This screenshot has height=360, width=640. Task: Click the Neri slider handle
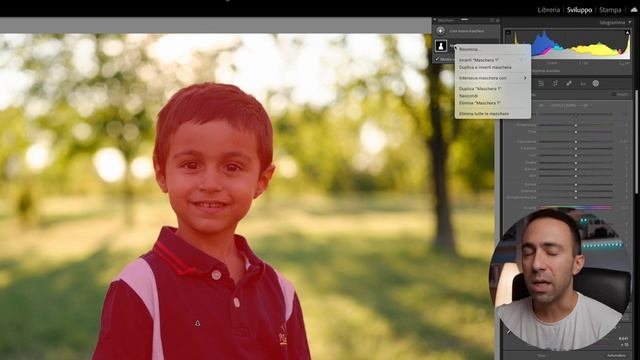coord(576,176)
